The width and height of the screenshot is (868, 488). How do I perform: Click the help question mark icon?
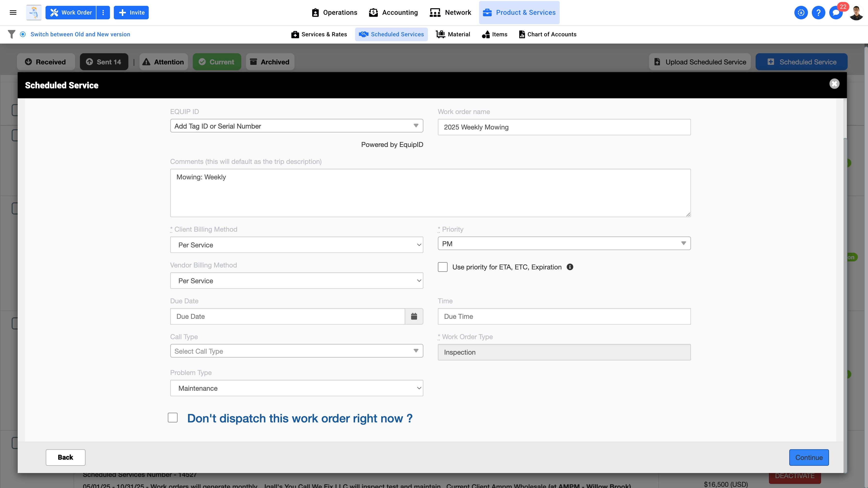(x=818, y=13)
